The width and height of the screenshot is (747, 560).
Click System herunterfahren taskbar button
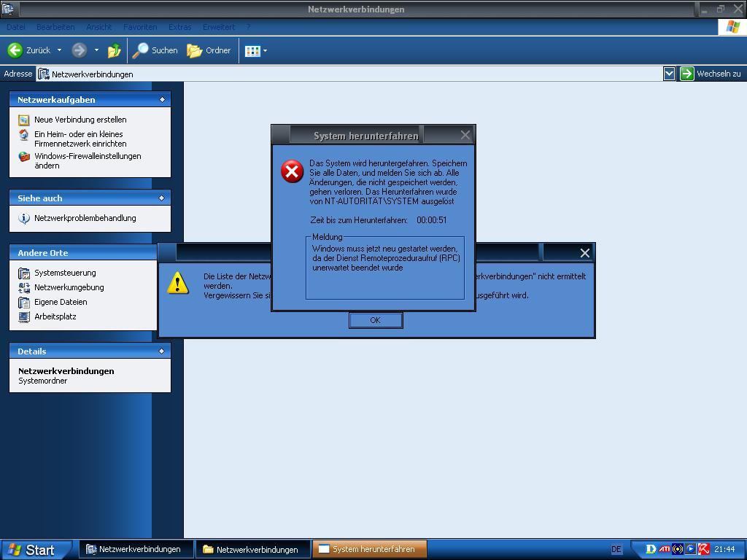coord(369,549)
